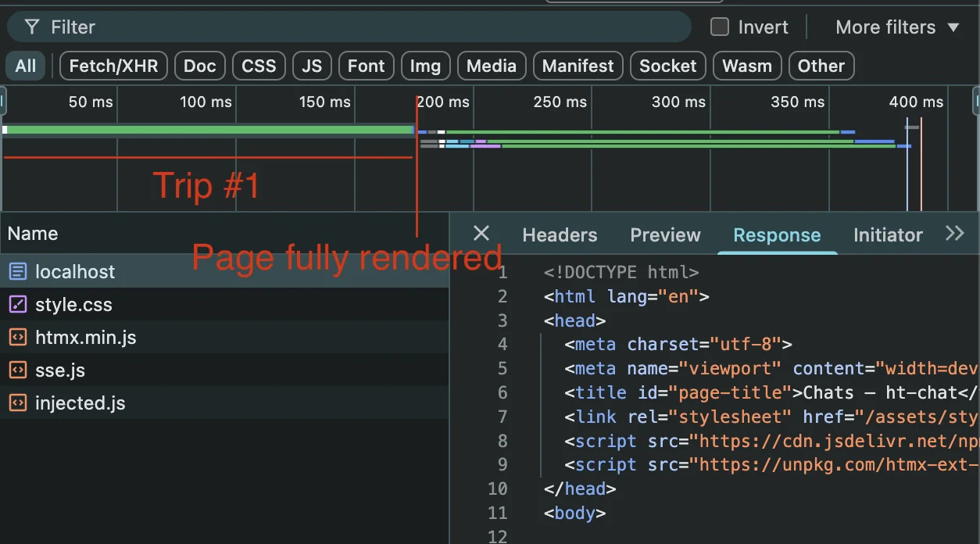Click the htmx.min.js script icon
Viewport: 980px width, 544px height.
[x=17, y=338]
